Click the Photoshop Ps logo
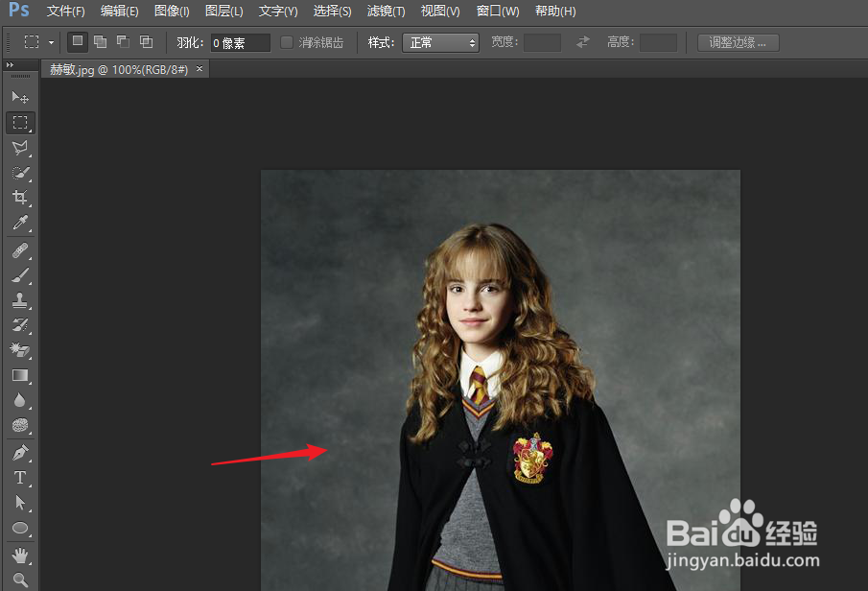Image resolution: width=868 pixels, height=591 pixels. pyautogui.click(x=19, y=10)
